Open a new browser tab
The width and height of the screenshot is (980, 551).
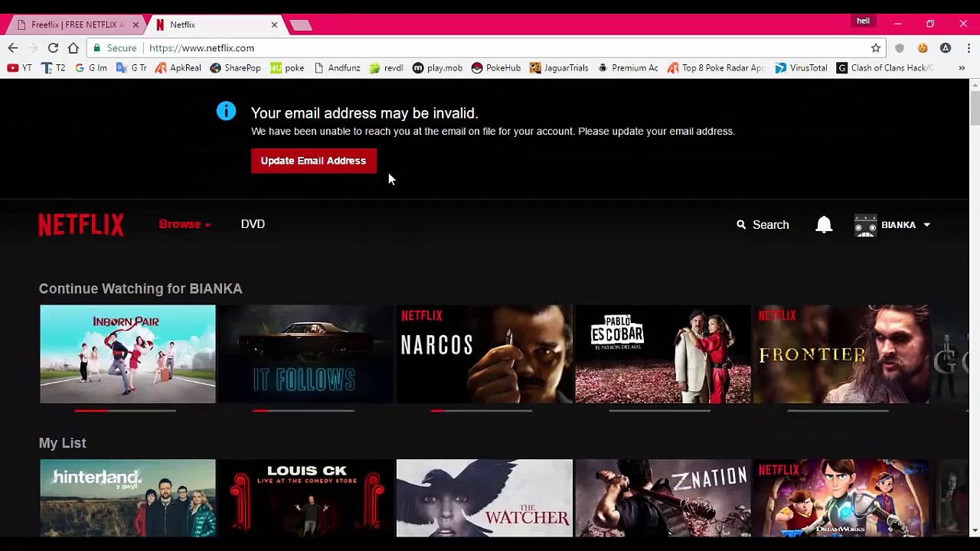[301, 25]
